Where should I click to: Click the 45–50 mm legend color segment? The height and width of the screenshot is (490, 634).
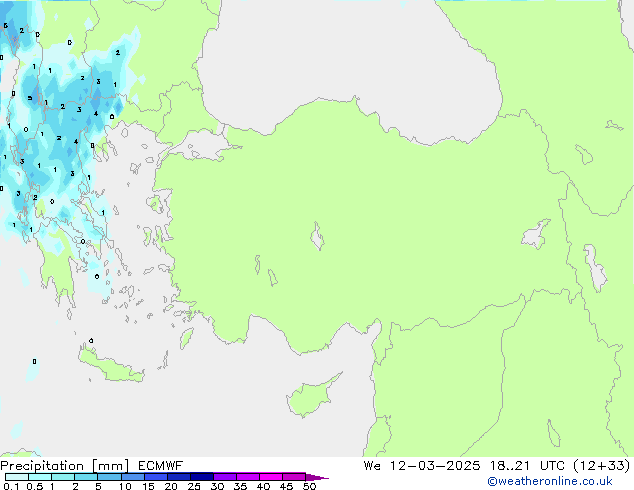[294, 477]
